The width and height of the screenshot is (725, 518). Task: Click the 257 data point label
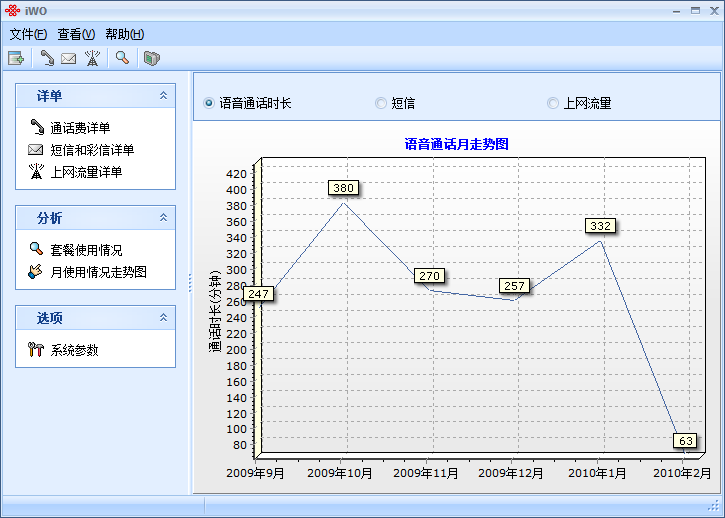[514, 286]
